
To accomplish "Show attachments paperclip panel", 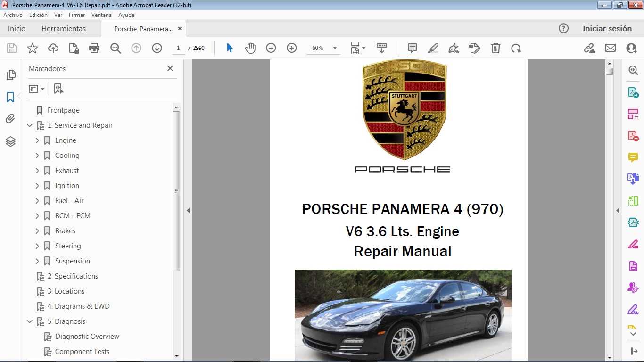I will point(10,119).
